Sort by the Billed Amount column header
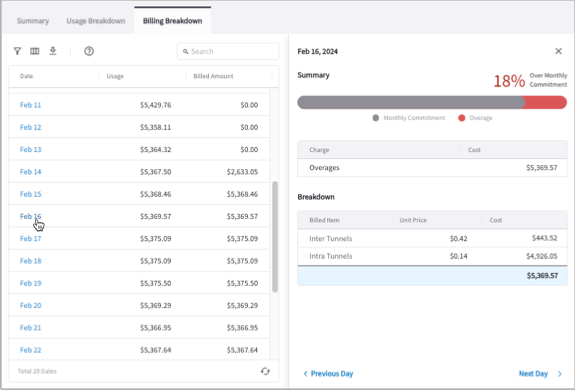The height and width of the screenshot is (390, 575). pos(213,76)
